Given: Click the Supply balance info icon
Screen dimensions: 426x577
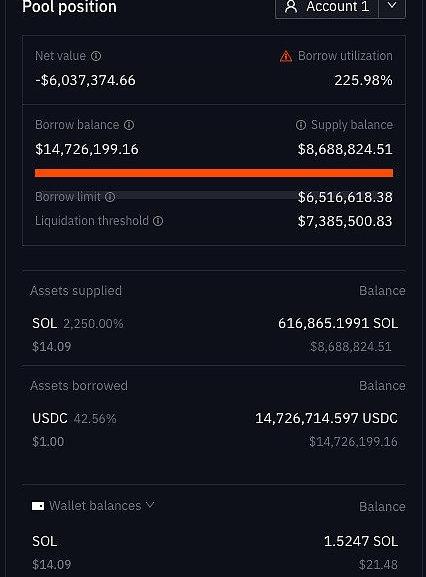Looking at the screenshot, I should pyautogui.click(x=301, y=125).
